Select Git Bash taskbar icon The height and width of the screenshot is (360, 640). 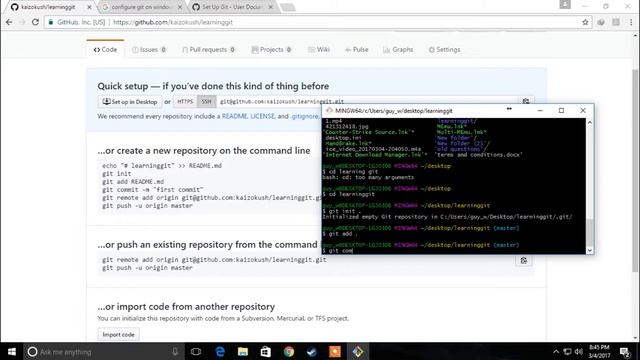coord(358,351)
